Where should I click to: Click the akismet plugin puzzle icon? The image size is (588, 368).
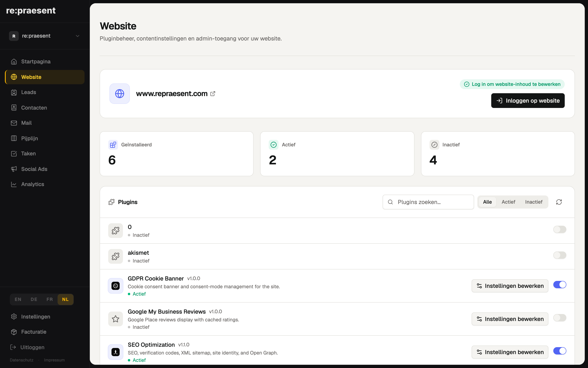coord(115,256)
